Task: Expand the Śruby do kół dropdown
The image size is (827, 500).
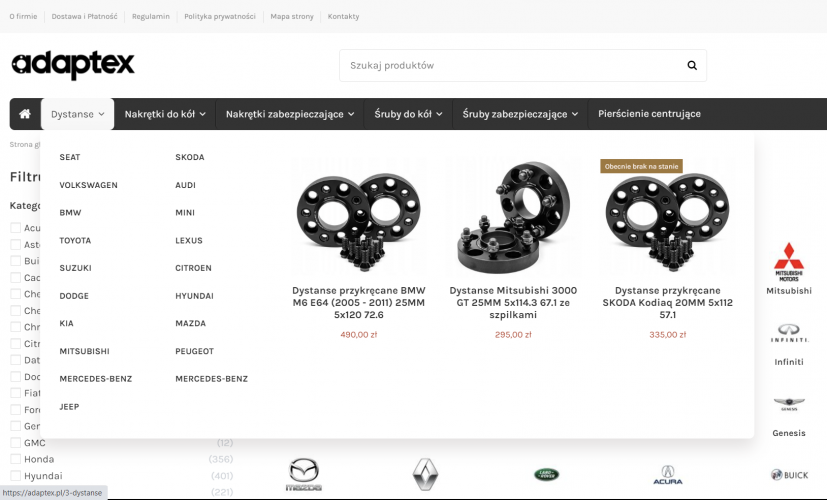Action: [408, 114]
